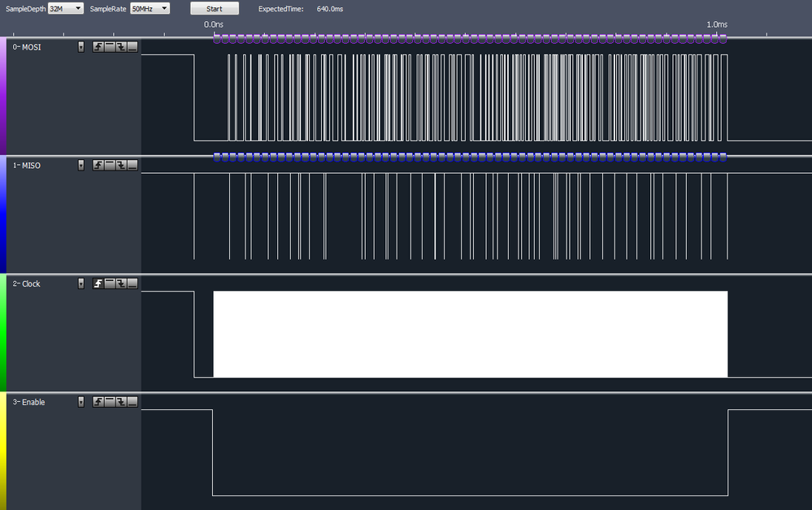Toggle the active rising-edge trigger on Clock

pos(98,283)
